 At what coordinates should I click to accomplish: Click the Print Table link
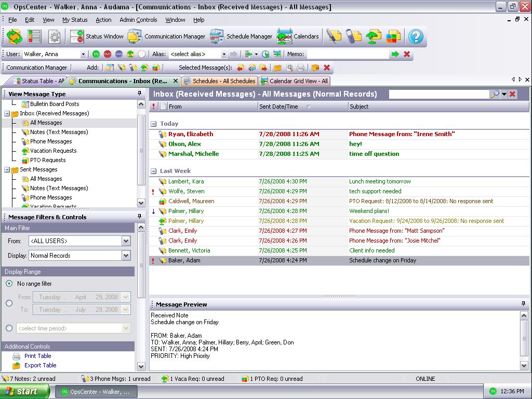click(x=37, y=356)
